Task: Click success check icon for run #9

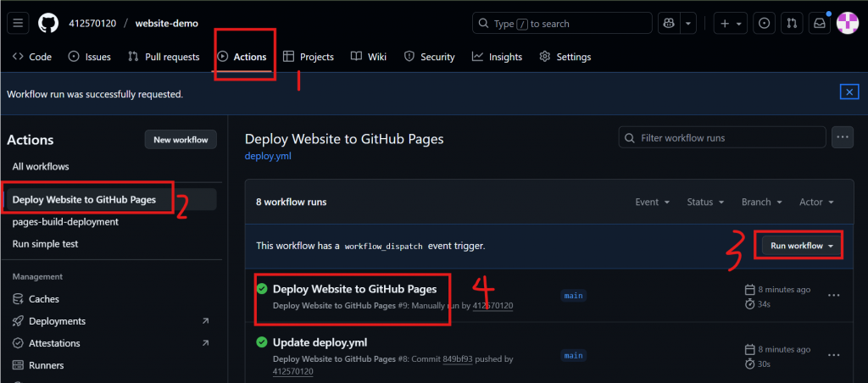Action: tap(262, 289)
